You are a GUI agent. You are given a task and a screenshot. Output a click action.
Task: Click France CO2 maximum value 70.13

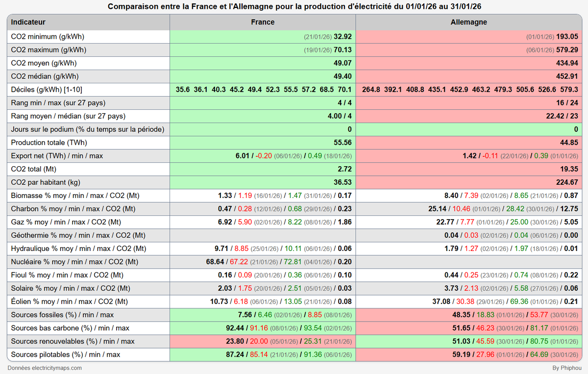[343, 50]
